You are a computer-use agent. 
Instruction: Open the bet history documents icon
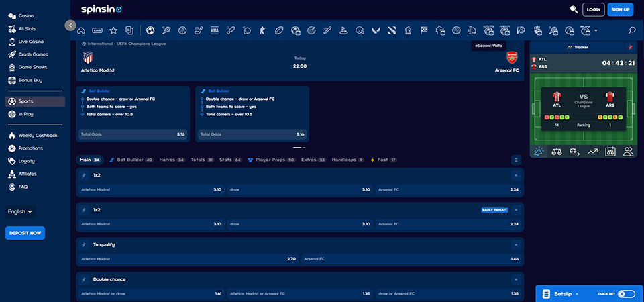tap(129, 30)
